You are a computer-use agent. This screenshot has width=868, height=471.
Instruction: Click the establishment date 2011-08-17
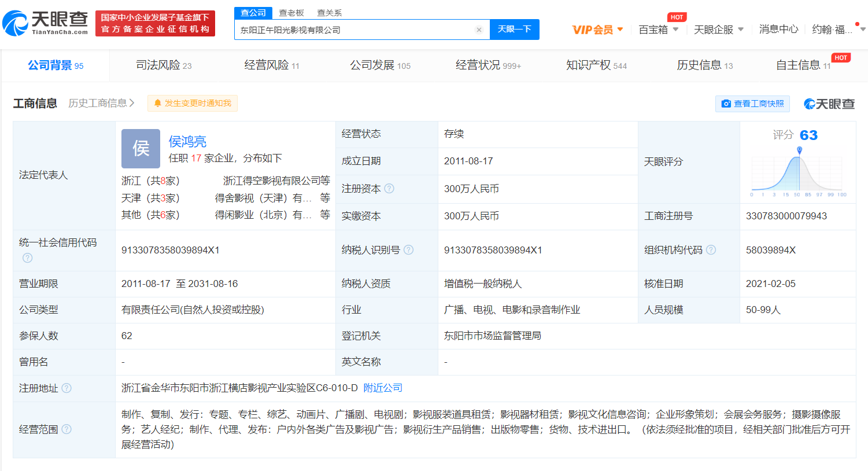(468, 161)
